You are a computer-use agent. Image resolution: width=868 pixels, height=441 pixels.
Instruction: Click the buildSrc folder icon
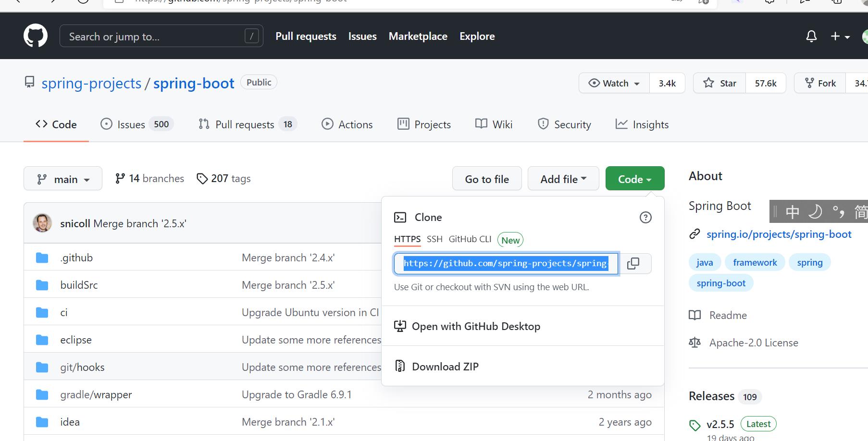(x=42, y=285)
